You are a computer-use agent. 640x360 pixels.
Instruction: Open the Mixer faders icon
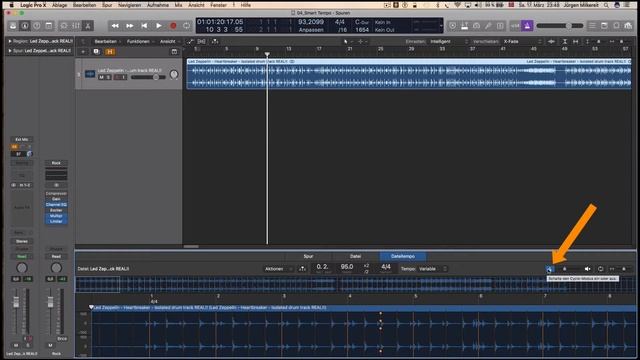pos(76,26)
